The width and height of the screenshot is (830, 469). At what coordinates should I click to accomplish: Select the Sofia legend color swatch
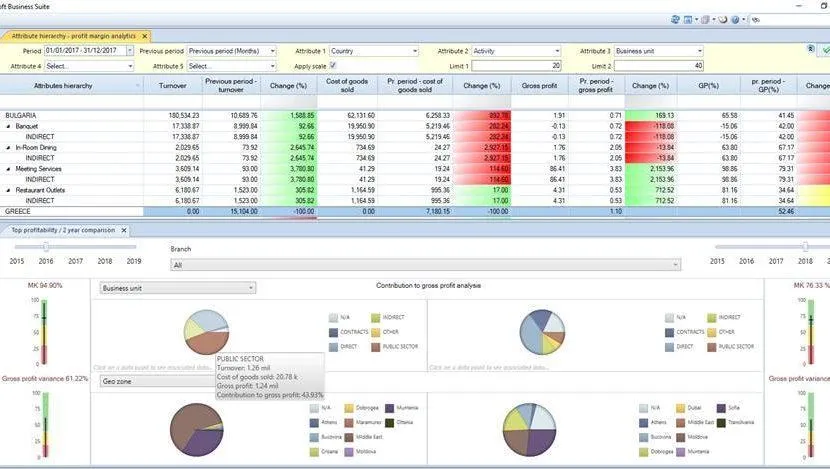point(721,408)
